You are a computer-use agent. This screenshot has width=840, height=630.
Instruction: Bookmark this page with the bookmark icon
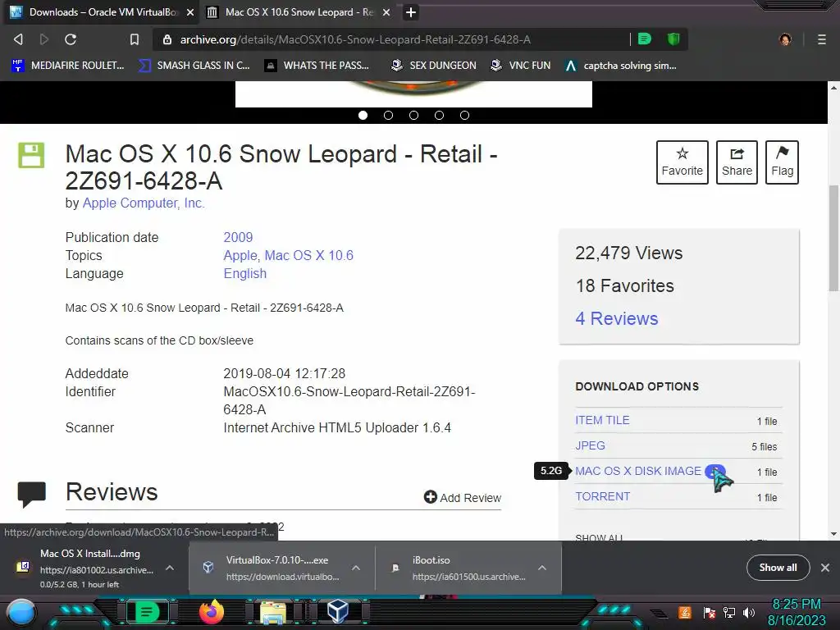coord(134,39)
